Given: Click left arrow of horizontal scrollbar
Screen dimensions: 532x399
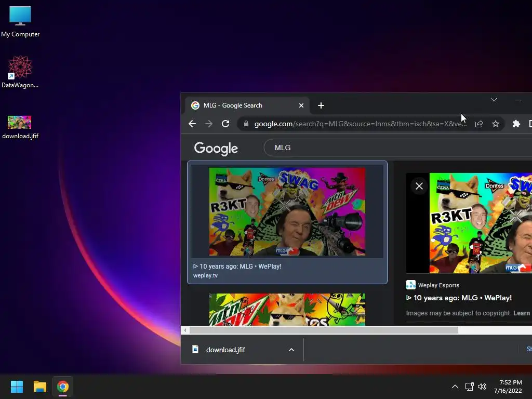Looking at the screenshot, I should [185, 330].
